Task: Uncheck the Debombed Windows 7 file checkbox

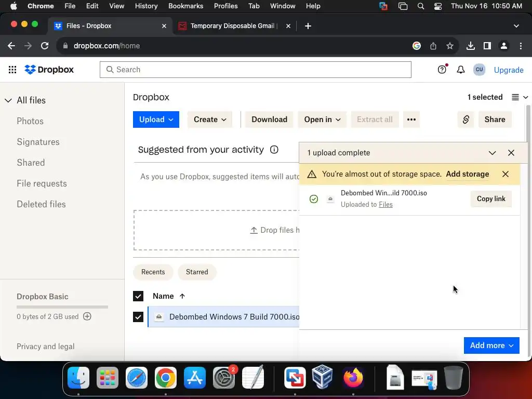Action: pos(138,317)
